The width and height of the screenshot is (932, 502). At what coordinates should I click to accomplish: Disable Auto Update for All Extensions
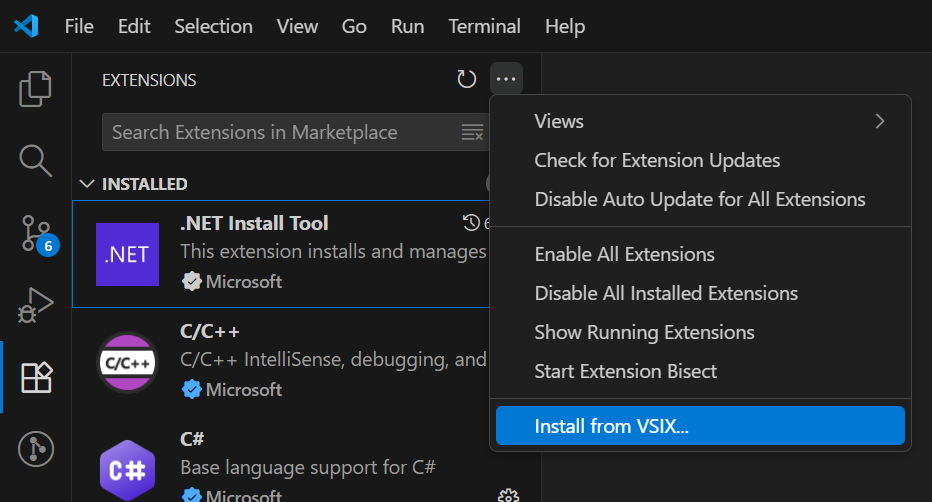700,199
